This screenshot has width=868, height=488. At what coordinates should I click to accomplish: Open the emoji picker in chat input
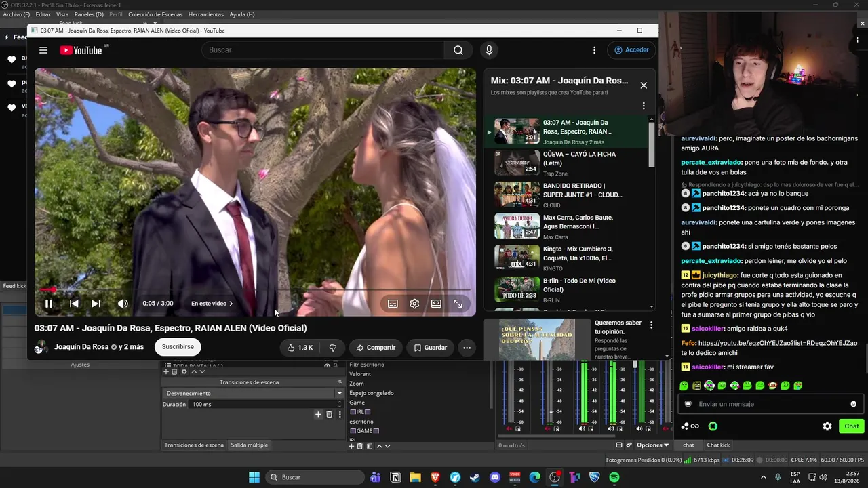(x=853, y=404)
